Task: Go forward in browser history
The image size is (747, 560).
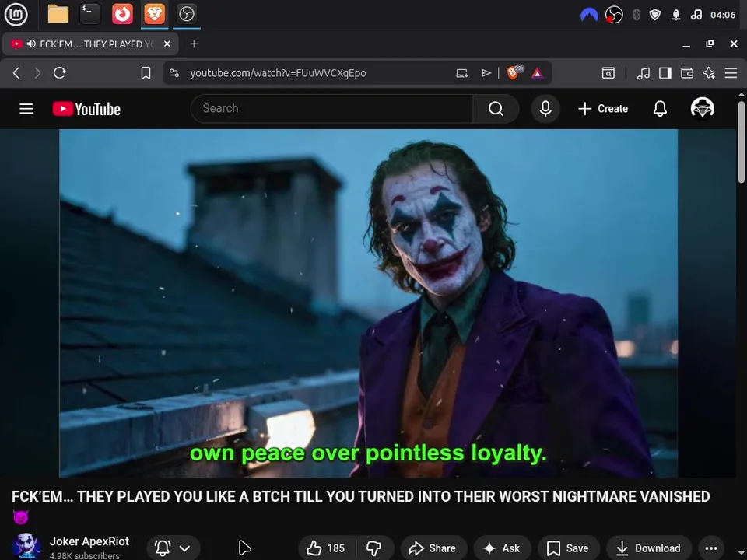Action: [x=37, y=73]
